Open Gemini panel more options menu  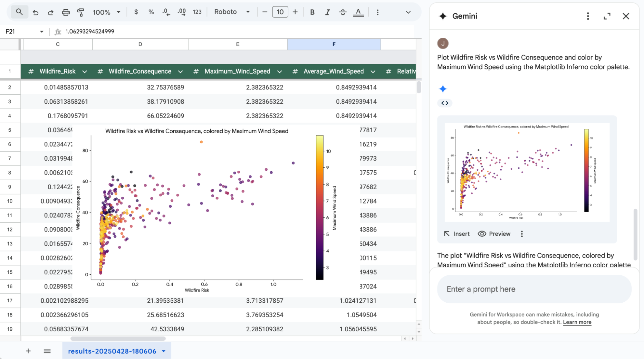pyautogui.click(x=588, y=16)
